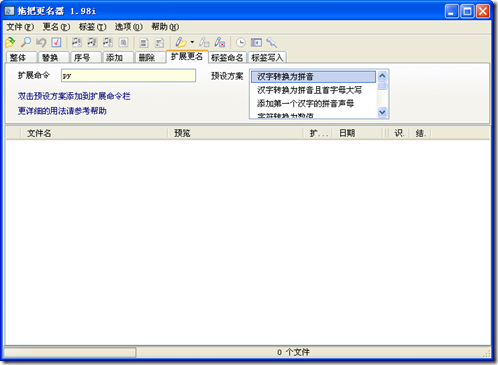The height and width of the screenshot is (365, 498).
Task: Select preset 汉字转换为拼音
Action: tap(313, 77)
